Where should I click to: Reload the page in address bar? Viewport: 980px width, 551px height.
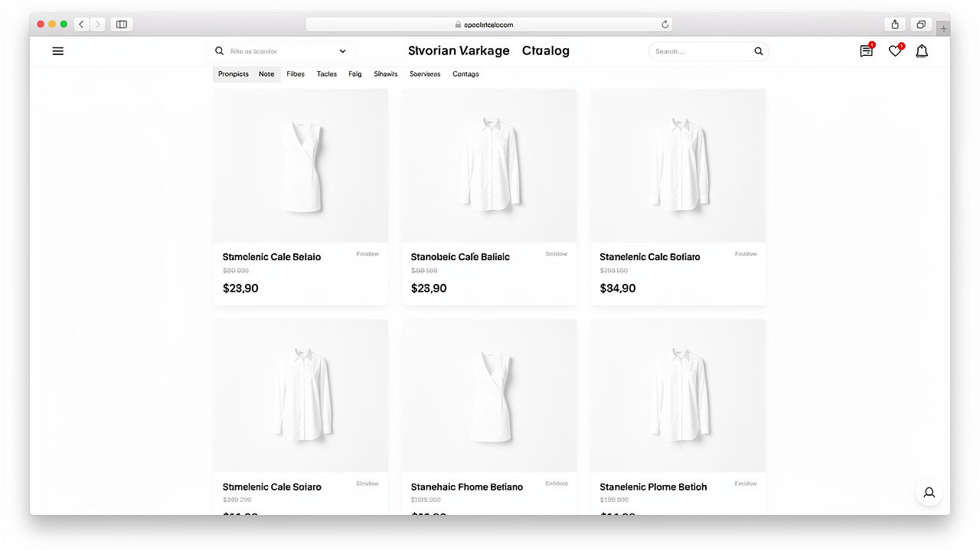pos(665,24)
